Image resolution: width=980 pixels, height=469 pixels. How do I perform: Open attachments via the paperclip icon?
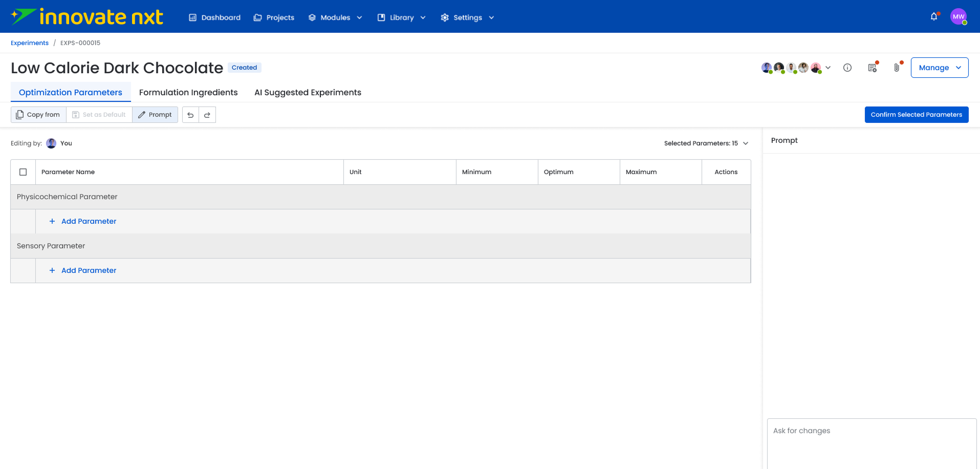click(x=897, y=67)
